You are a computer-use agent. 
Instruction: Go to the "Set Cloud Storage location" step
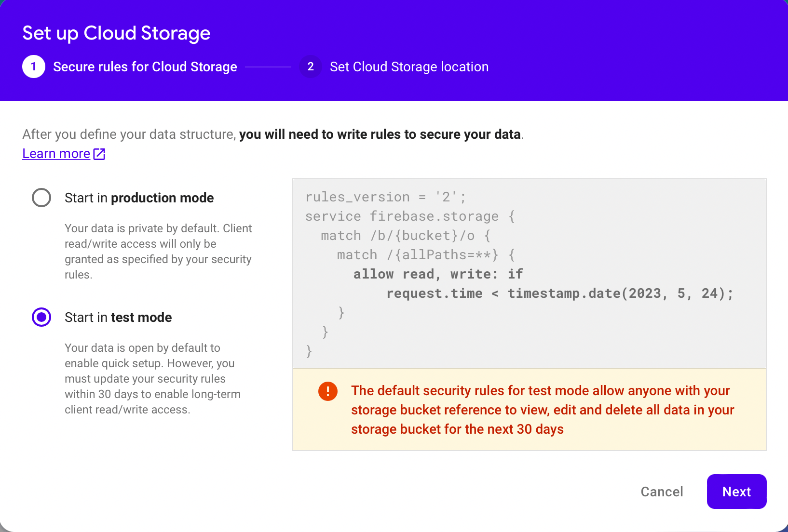pyautogui.click(x=409, y=67)
